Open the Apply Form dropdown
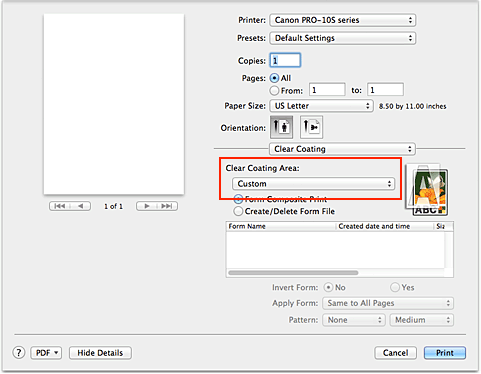This screenshot has width=481, height=374. 388,303
